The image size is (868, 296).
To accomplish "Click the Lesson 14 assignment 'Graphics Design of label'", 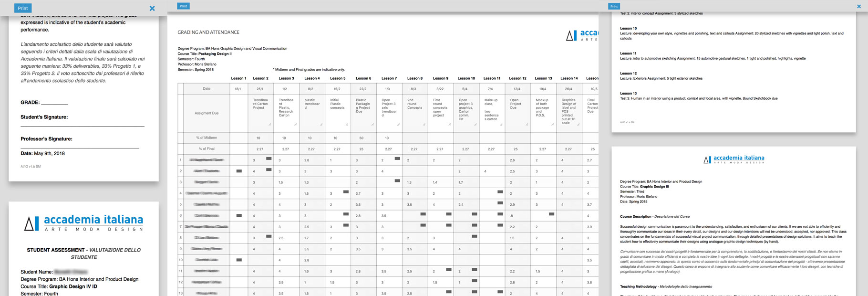I will (x=569, y=113).
